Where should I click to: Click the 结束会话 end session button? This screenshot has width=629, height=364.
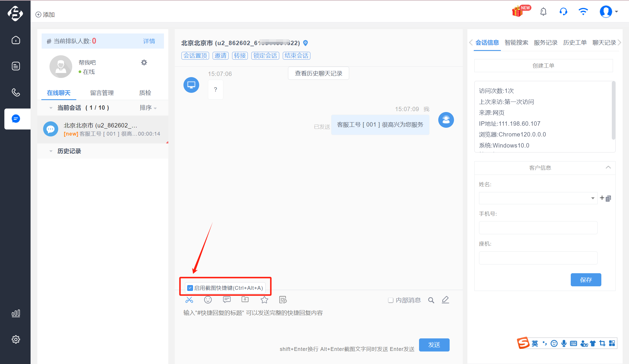coord(296,56)
